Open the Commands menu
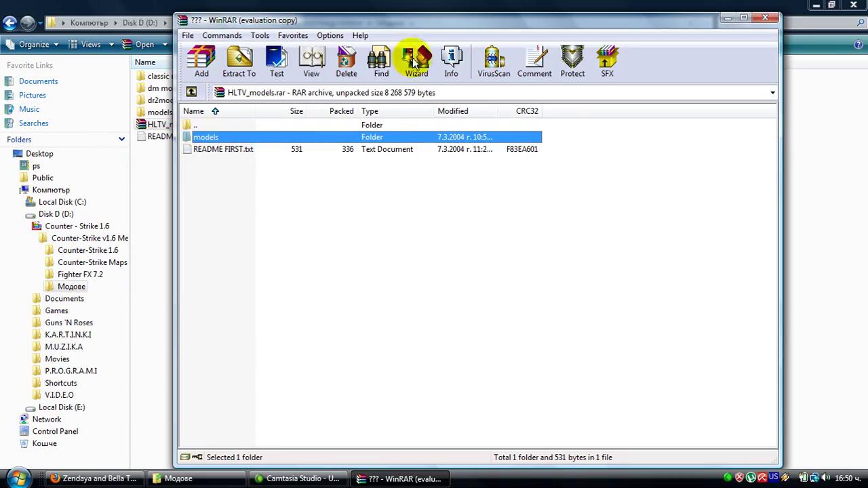 click(222, 35)
